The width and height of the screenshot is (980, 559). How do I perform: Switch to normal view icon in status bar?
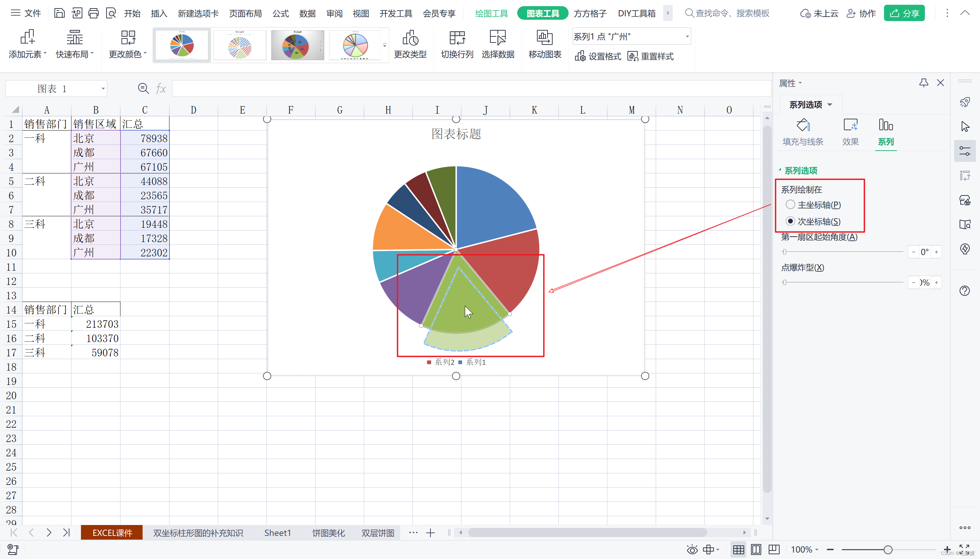coord(738,549)
